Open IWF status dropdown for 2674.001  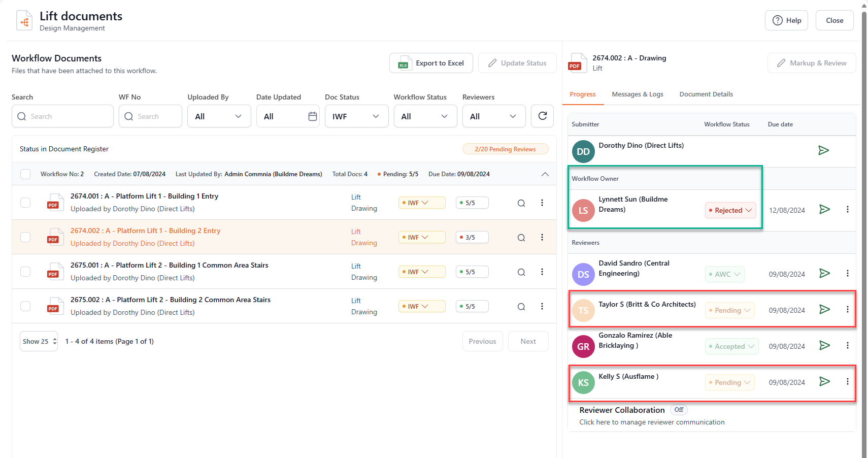(x=422, y=203)
